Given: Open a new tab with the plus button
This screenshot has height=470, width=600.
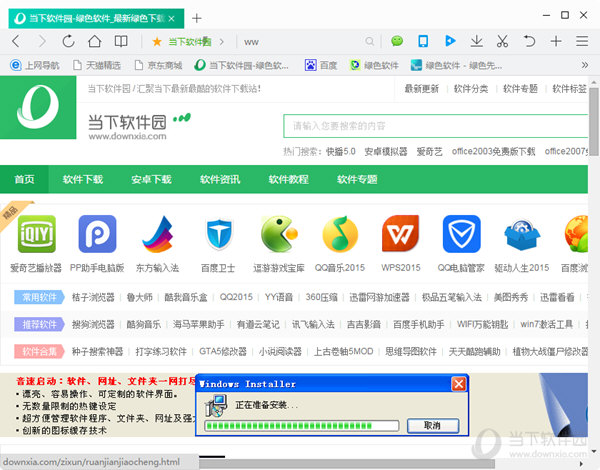Looking at the screenshot, I should tap(197, 18).
